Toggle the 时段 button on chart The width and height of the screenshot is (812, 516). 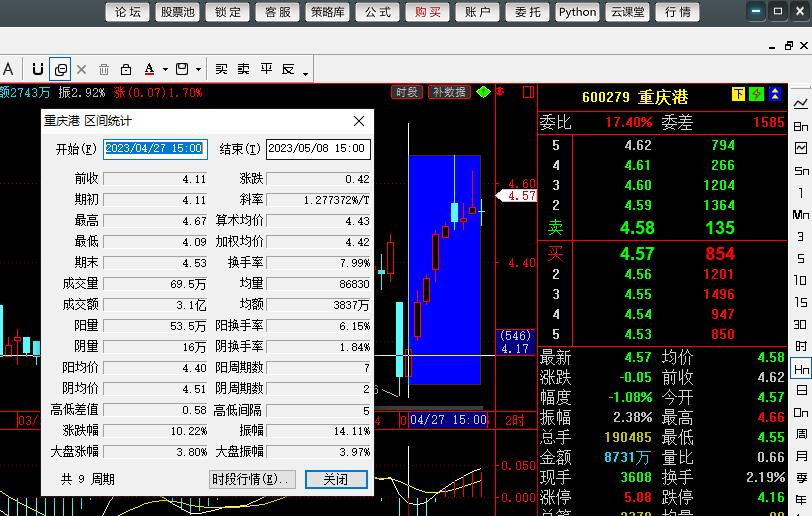407,92
